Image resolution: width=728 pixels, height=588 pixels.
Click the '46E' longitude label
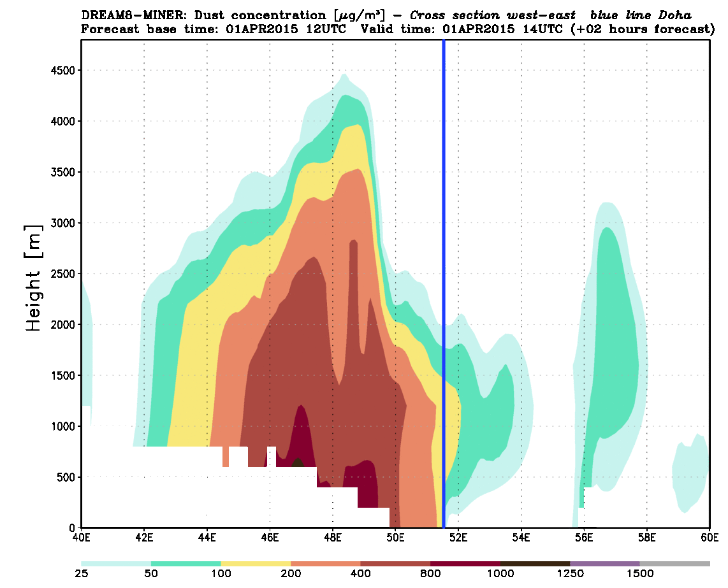pyautogui.click(x=270, y=538)
